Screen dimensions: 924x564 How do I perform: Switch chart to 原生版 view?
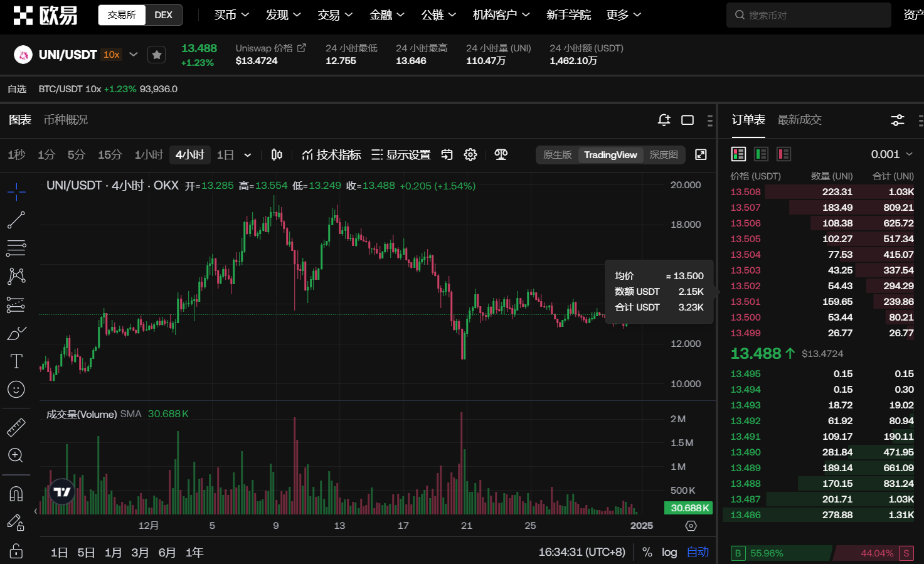(x=557, y=155)
